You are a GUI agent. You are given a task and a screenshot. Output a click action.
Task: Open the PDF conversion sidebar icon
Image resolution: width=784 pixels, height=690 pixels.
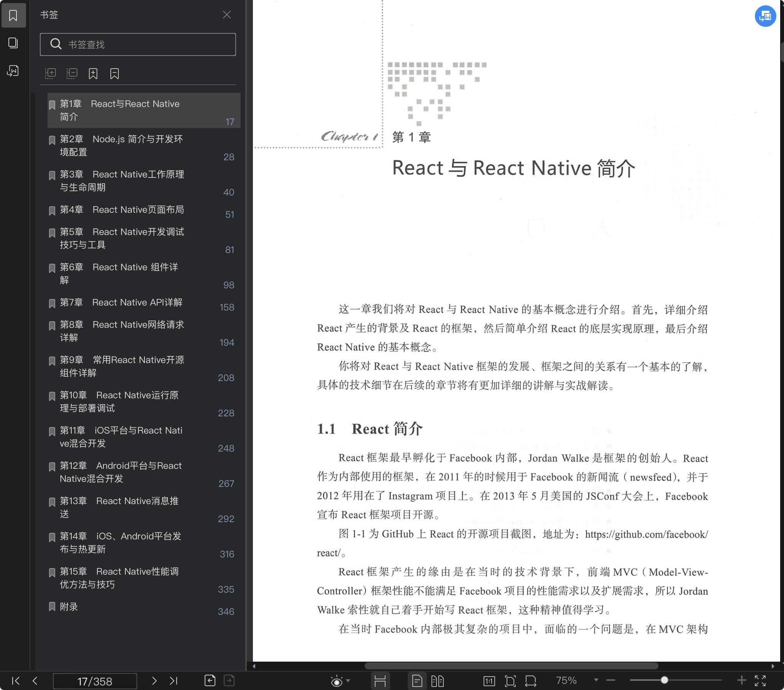click(x=13, y=71)
